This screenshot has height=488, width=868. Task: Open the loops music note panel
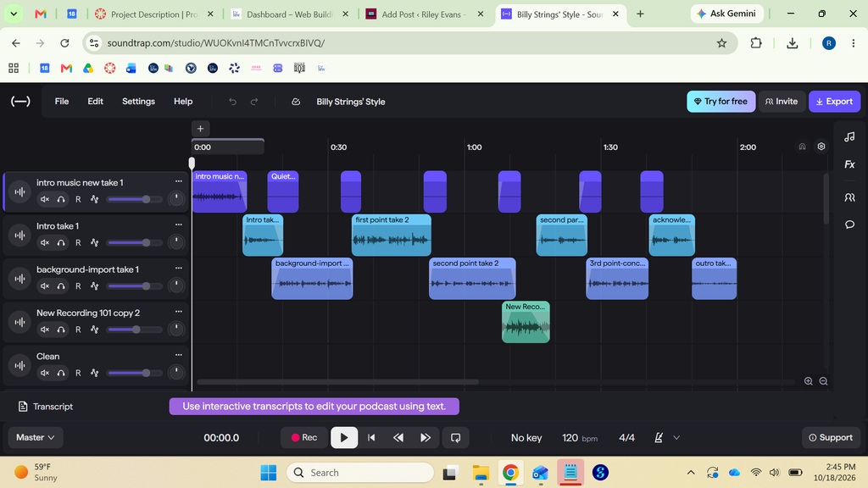[x=849, y=136]
